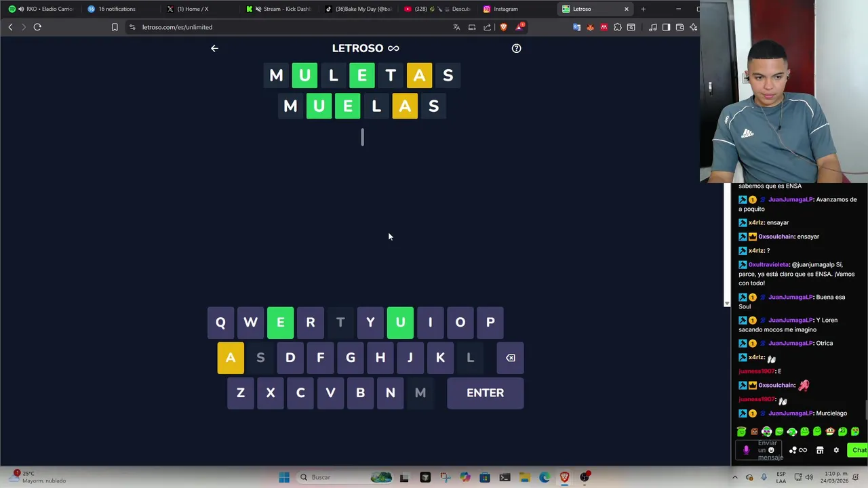Screen dimensions: 868x488
Task: Show hidden system tray icons chevron
Action: coord(734,477)
